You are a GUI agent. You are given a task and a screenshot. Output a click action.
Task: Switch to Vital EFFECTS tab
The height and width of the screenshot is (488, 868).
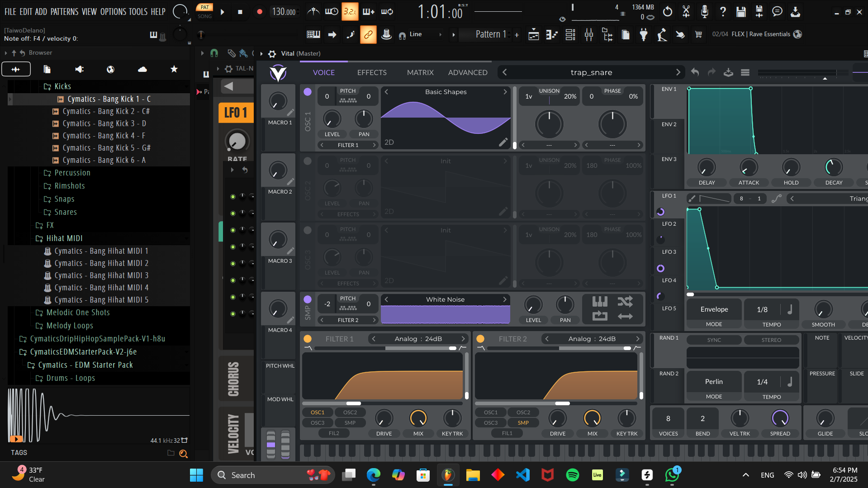(372, 72)
